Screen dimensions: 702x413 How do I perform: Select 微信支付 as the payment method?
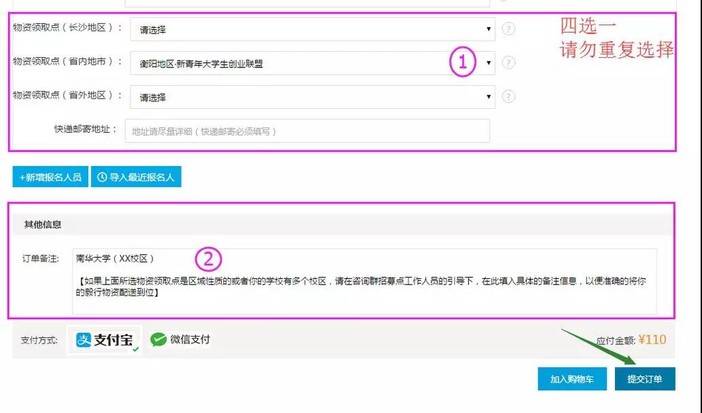pos(181,340)
